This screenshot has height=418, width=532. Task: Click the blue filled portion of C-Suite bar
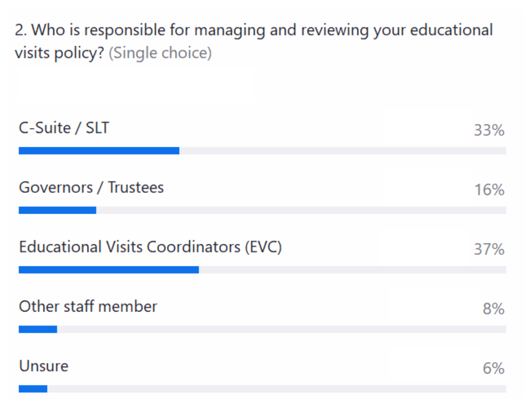(99, 151)
